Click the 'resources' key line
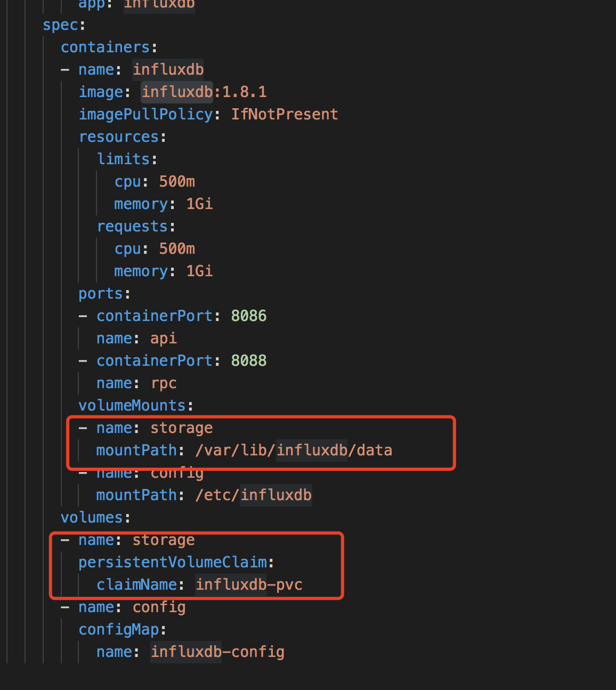Screen dimensions: 616x690 (118, 137)
